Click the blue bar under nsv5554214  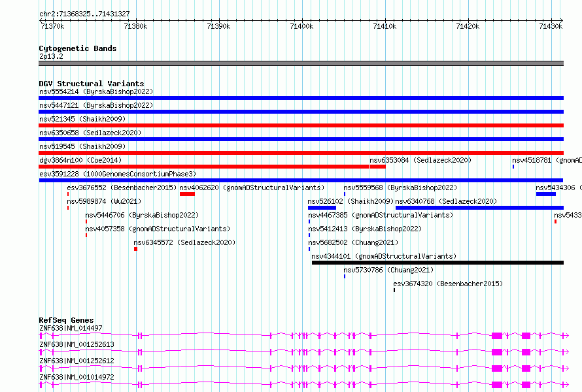click(x=301, y=98)
